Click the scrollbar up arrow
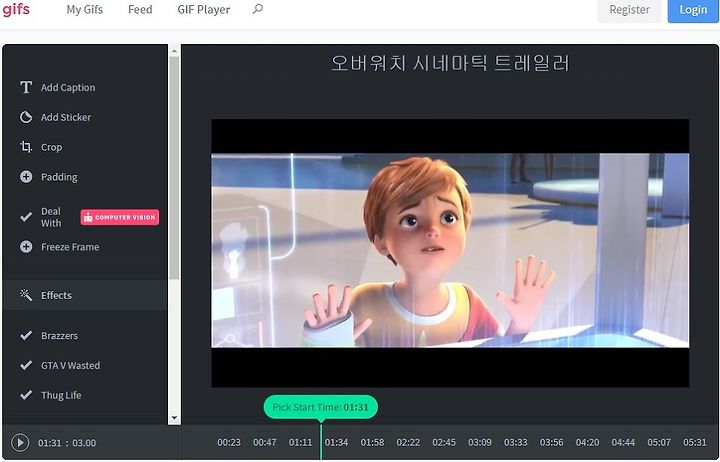The height and width of the screenshot is (462, 720). pyautogui.click(x=174, y=51)
